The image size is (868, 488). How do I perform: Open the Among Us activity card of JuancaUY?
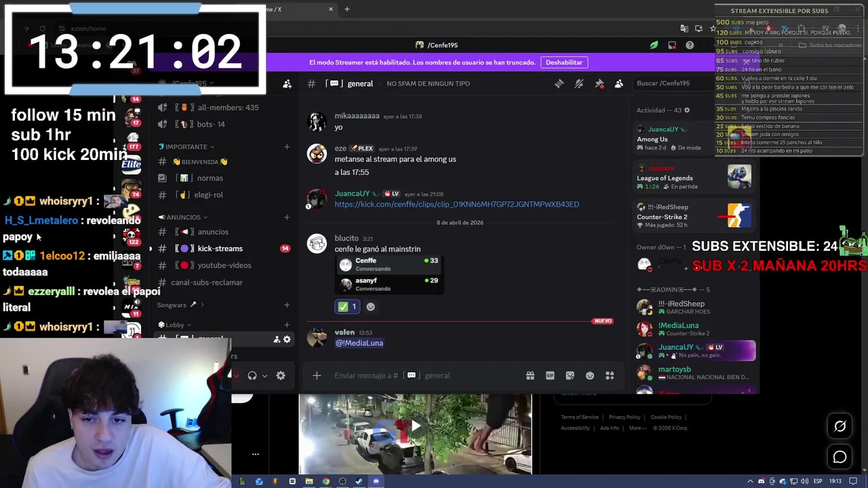[695, 138]
